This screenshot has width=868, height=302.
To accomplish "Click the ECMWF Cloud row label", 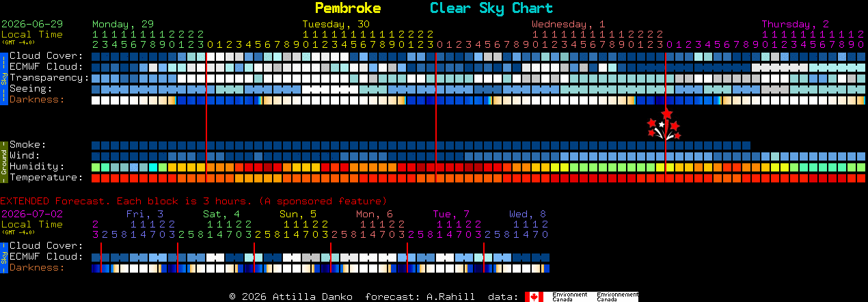I will 46,67.
